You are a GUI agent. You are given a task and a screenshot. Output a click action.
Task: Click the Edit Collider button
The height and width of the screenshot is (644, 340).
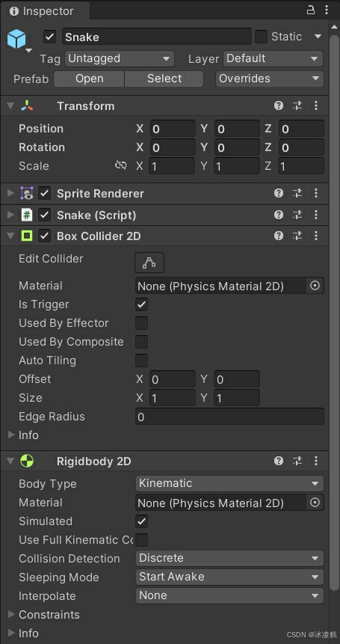coord(149,263)
